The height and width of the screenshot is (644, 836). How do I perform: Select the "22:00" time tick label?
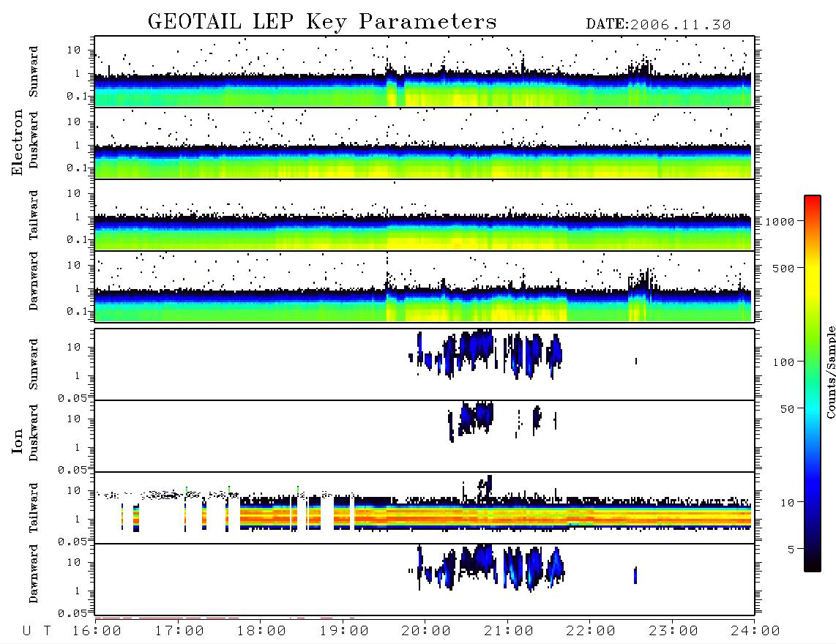(x=591, y=632)
